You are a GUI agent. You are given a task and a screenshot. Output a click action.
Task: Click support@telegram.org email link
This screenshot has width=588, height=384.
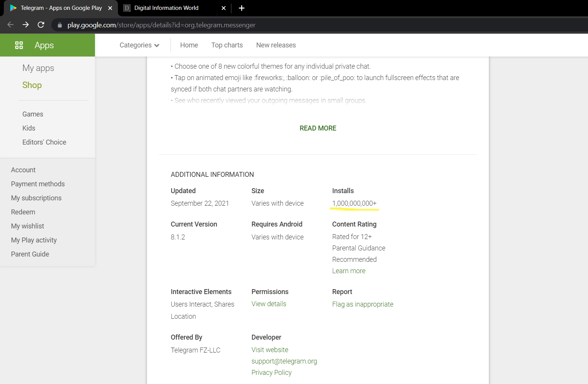[284, 361]
